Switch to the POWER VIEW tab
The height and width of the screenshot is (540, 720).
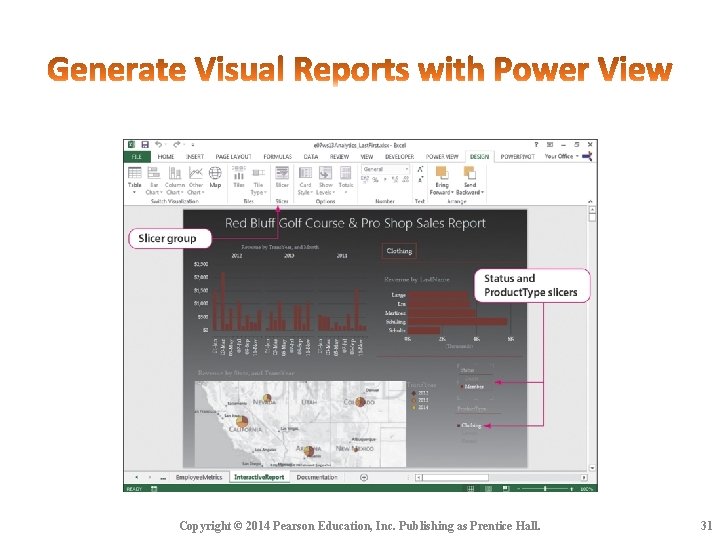442,157
